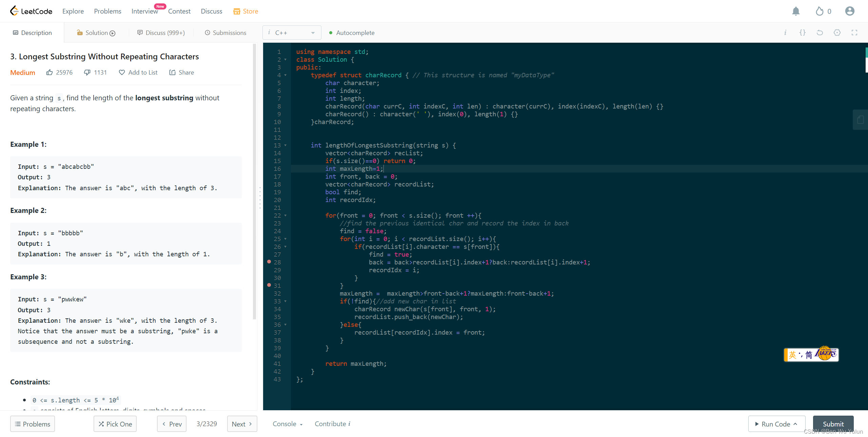The image size is (868, 437).
Task: Toggle breakpoint on line 28
Action: point(269,262)
